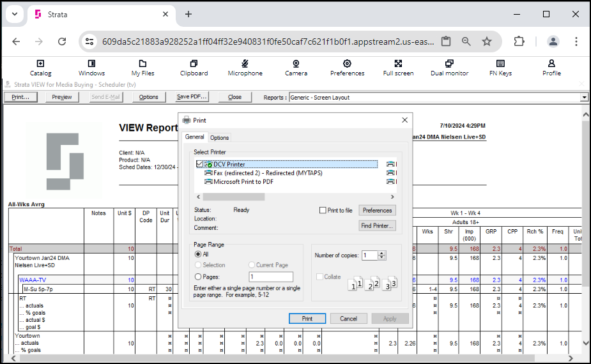
Task: Click the WAAA-TV station link
Action: tap(33, 280)
